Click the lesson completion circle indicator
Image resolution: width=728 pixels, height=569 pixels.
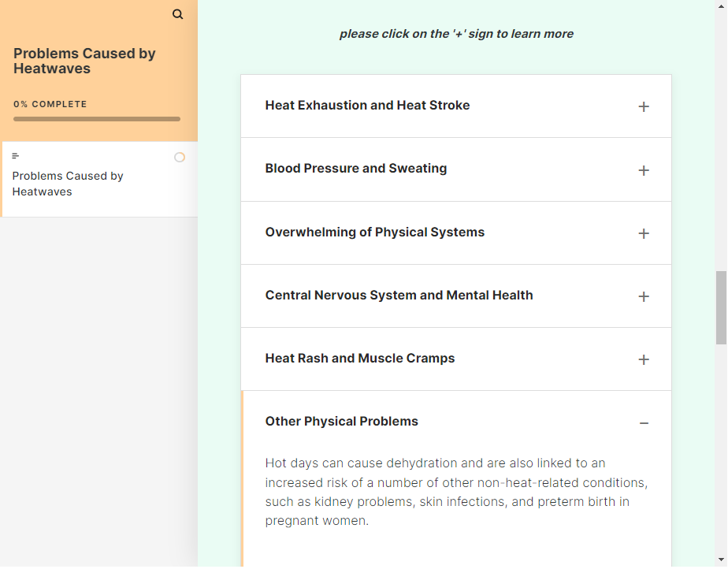pyautogui.click(x=180, y=158)
